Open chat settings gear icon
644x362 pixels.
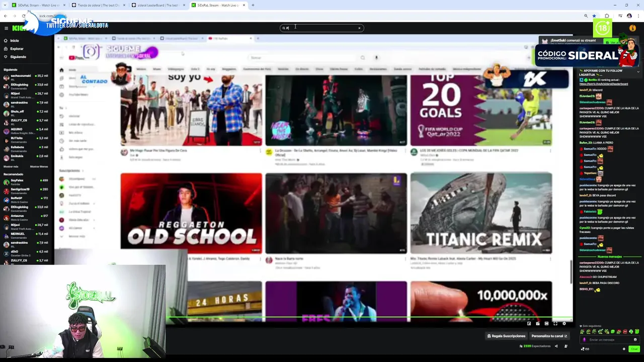tap(624, 349)
